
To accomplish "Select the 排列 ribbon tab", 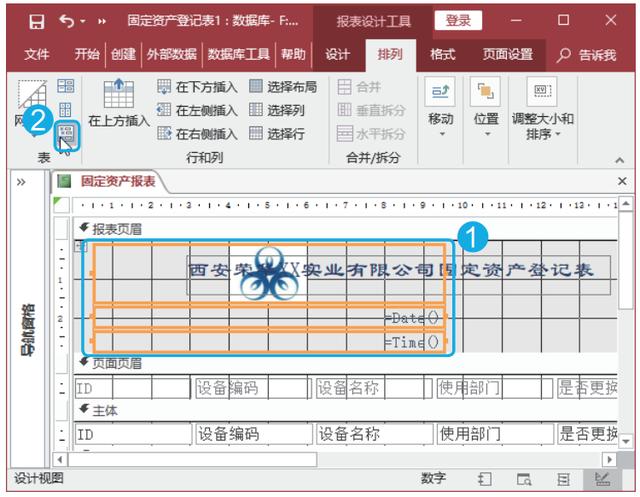I will [390, 54].
